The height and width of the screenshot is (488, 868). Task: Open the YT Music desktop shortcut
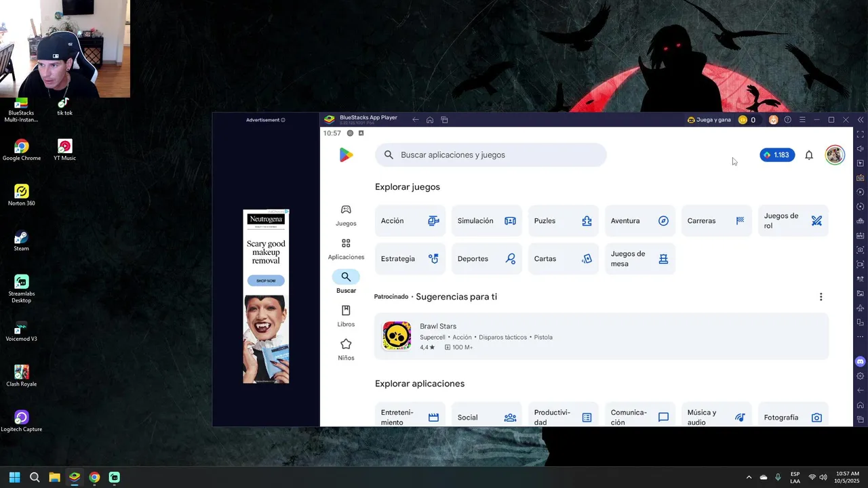[x=64, y=150]
